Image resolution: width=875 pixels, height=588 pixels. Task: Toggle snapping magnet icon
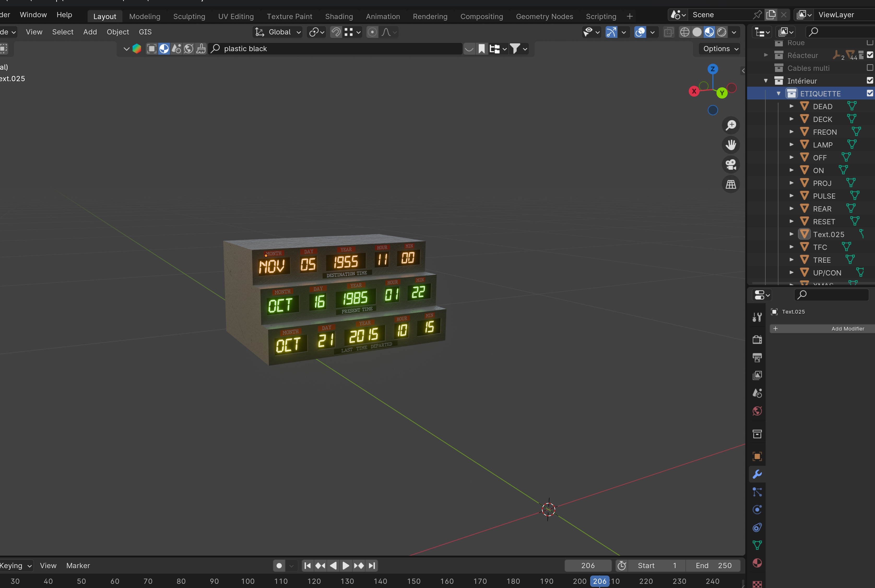tap(336, 32)
